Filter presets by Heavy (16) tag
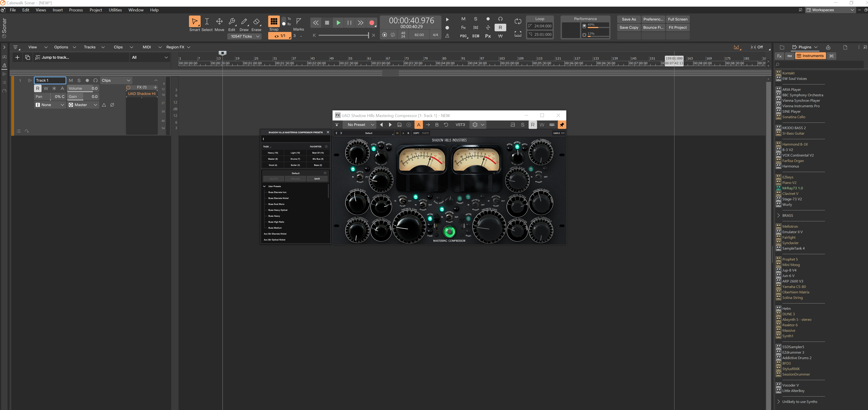868x410 pixels. click(x=273, y=153)
